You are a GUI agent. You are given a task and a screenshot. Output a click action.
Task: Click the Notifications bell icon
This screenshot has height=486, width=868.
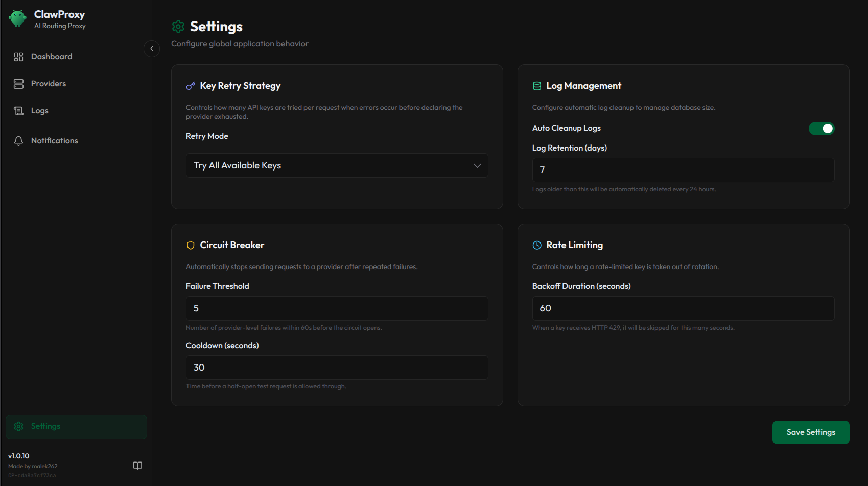click(18, 141)
